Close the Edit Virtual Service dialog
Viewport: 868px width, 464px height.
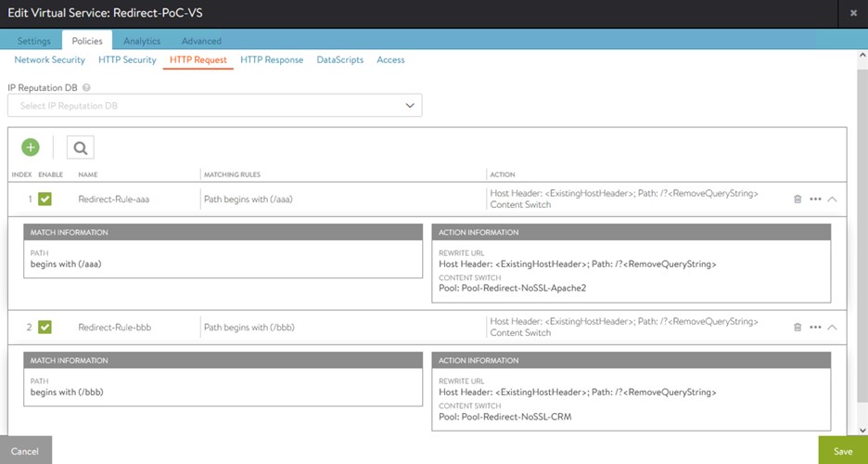853,13
